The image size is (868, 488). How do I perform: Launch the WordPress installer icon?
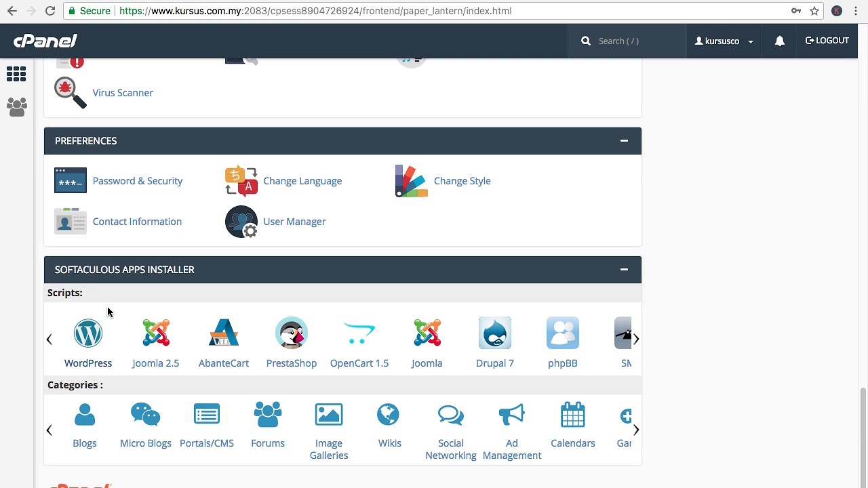click(x=88, y=333)
